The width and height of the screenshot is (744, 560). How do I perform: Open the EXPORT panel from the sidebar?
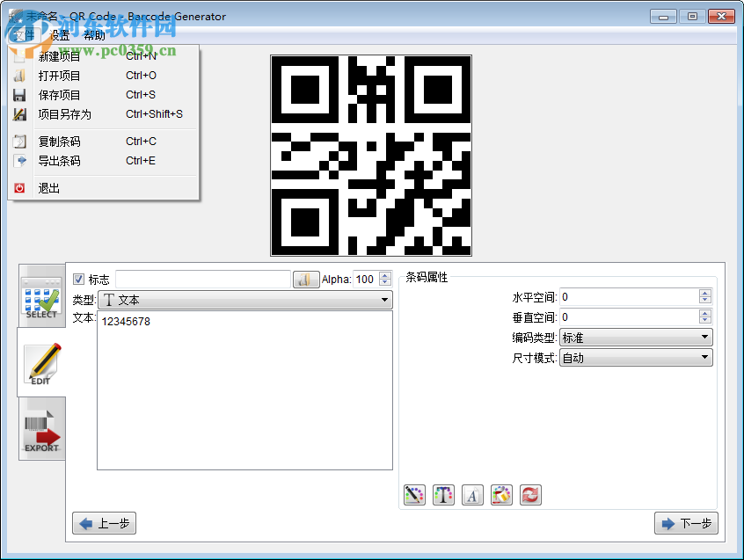pos(41,428)
